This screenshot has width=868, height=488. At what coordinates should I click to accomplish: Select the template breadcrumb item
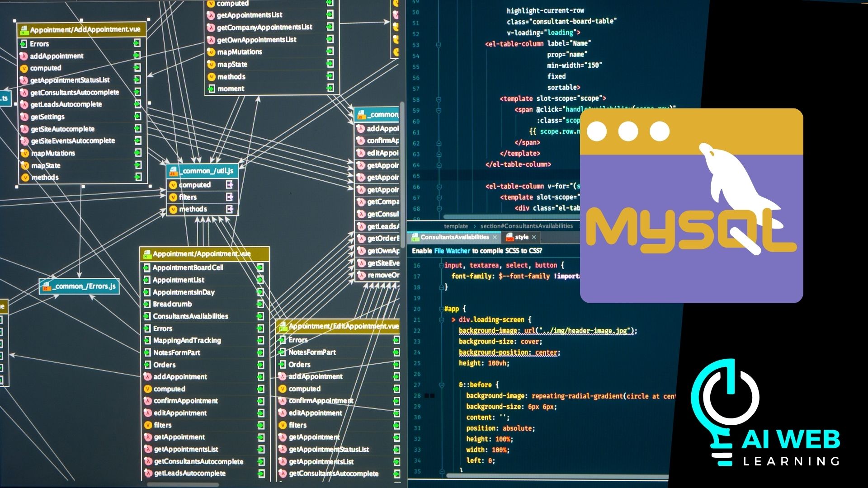pyautogui.click(x=456, y=226)
